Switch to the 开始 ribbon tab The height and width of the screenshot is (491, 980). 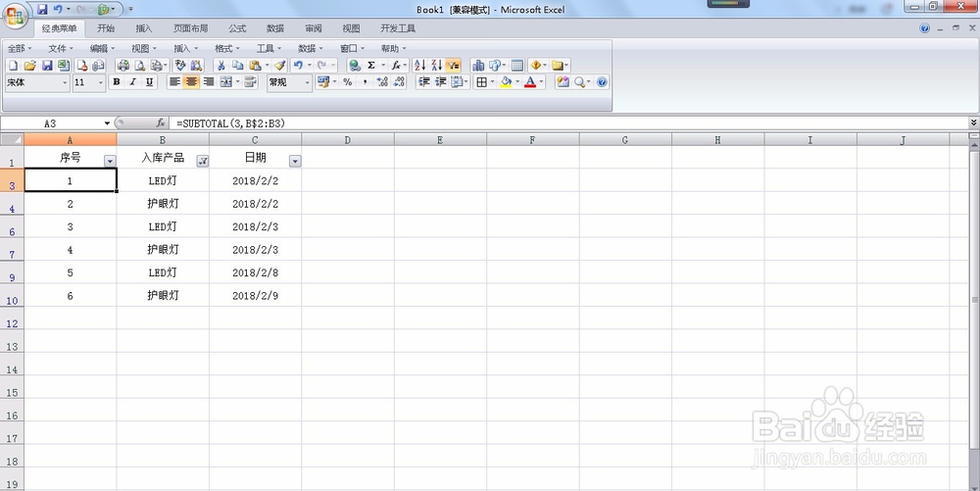106,28
